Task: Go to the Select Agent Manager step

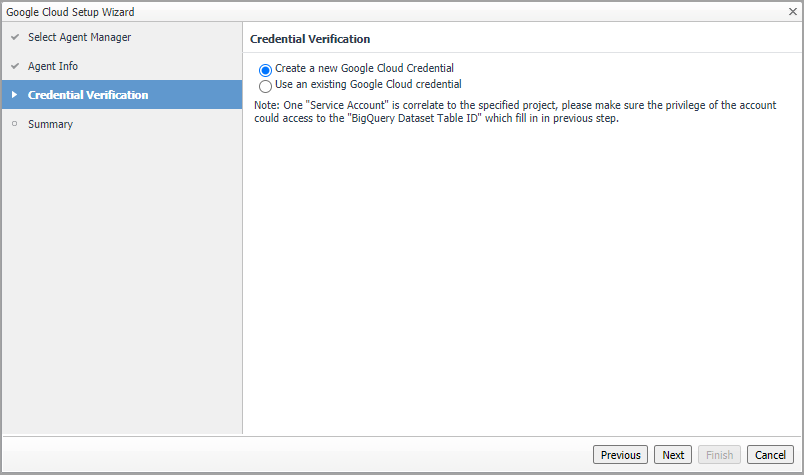Action: click(x=79, y=37)
